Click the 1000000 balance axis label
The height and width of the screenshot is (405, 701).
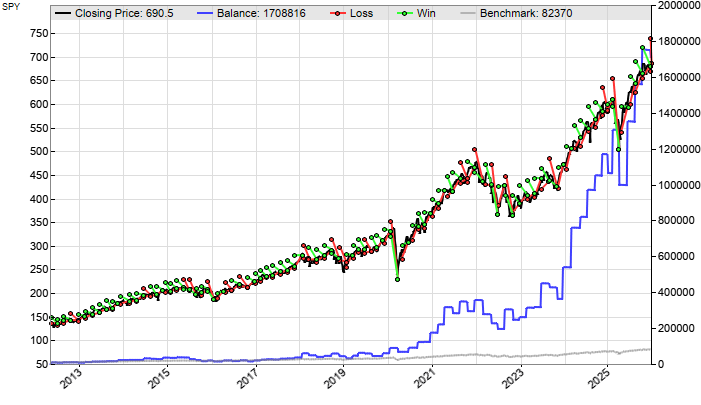tap(679, 185)
